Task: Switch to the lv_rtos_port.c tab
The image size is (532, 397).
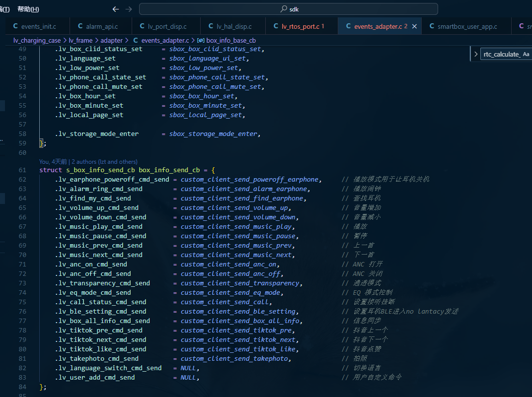Action: coord(299,26)
